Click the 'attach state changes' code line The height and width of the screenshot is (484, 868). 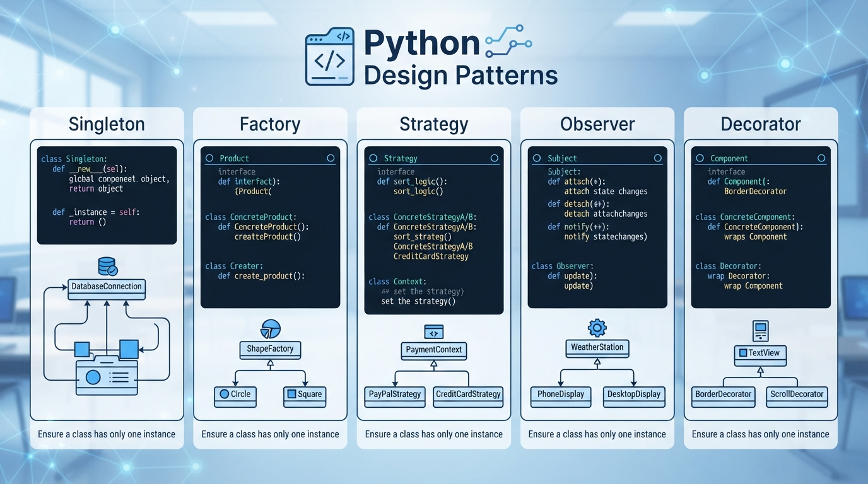point(606,192)
